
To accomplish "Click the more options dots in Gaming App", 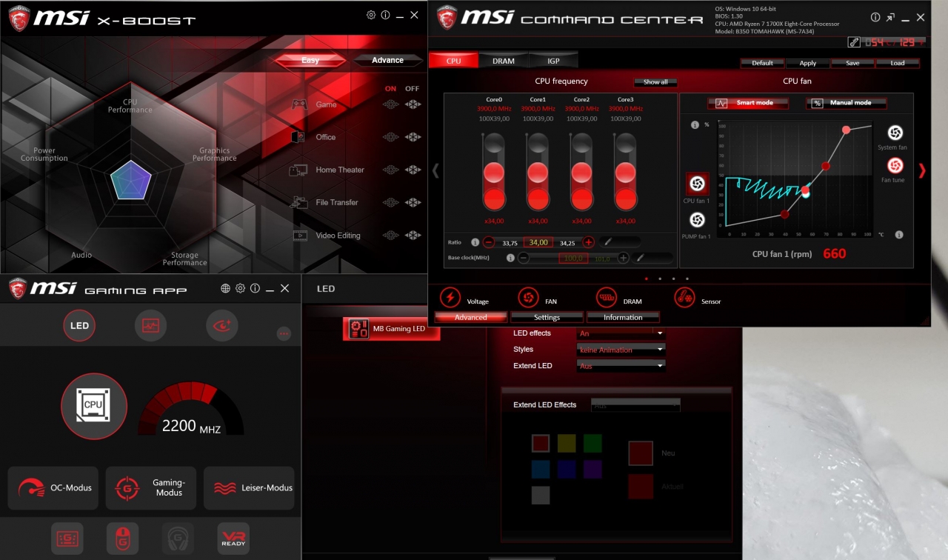I will pos(284,334).
